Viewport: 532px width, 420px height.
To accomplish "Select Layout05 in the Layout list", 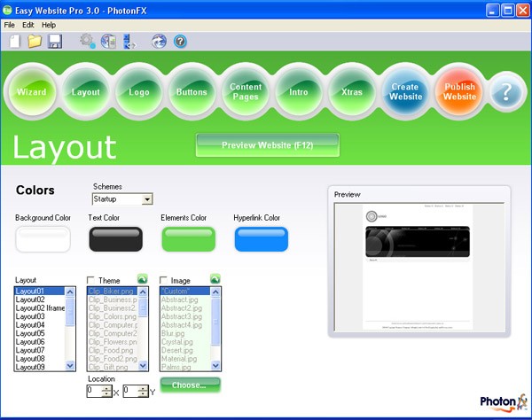I will [x=31, y=333].
